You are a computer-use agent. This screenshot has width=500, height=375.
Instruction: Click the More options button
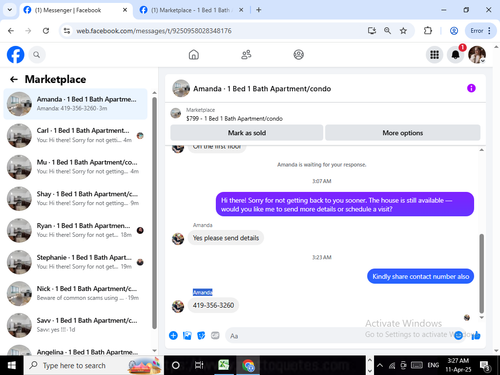pyautogui.click(x=403, y=133)
